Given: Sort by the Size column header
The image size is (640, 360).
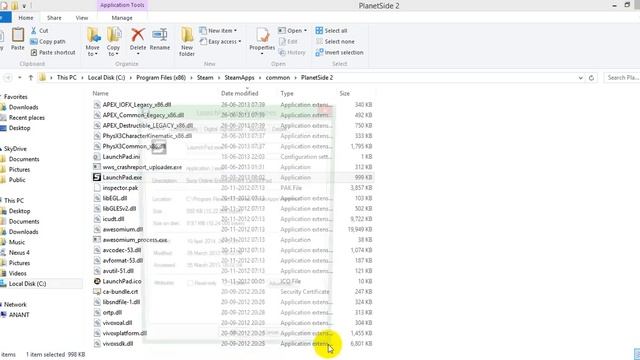Looking at the screenshot, I should click(x=344, y=93).
